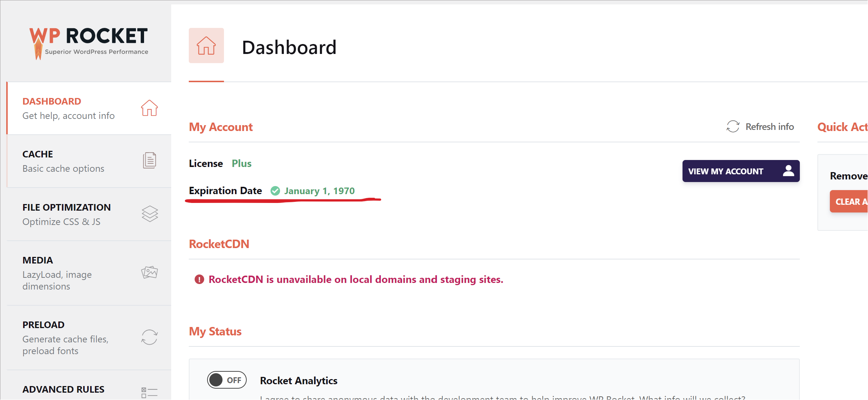Click the Advanced Rules checklist icon
The height and width of the screenshot is (400, 868).
pyautogui.click(x=150, y=393)
